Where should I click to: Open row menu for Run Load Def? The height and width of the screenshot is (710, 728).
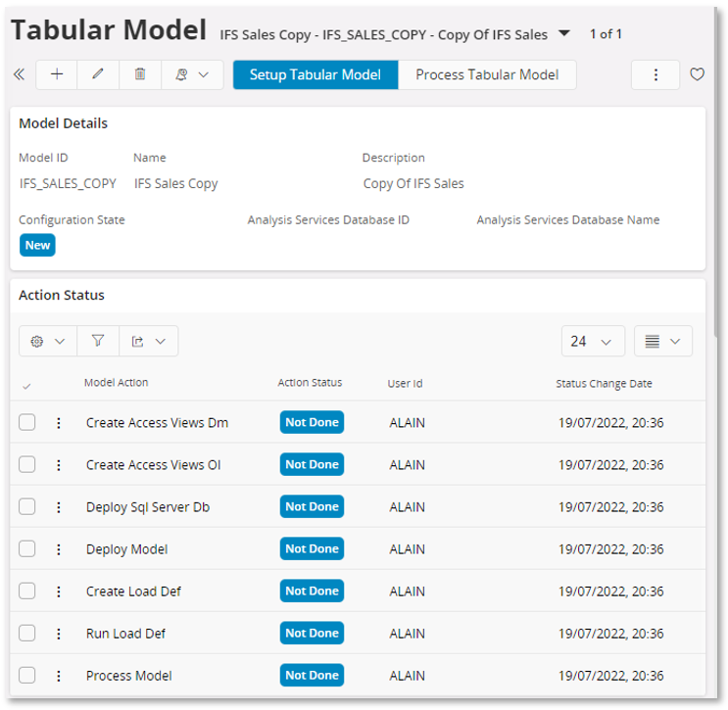pyautogui.click(x=59, y=634)
